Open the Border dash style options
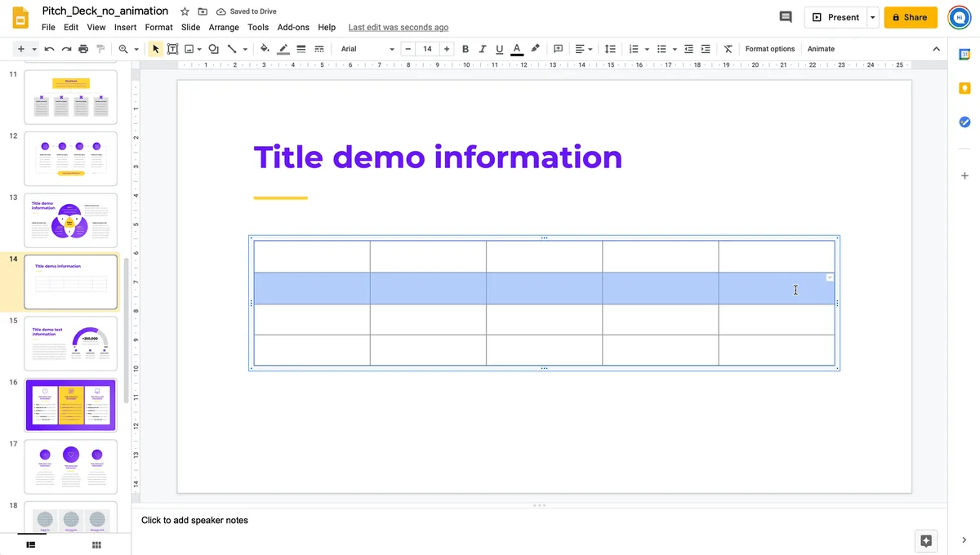 [x=318, y=49]
